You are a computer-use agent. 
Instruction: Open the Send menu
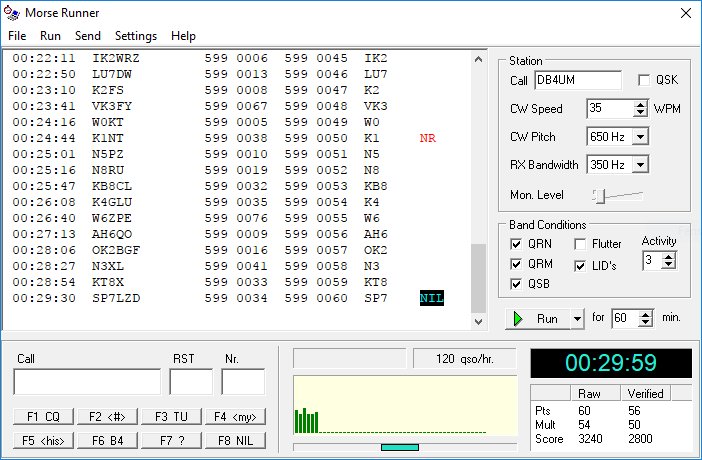(88, 36)
